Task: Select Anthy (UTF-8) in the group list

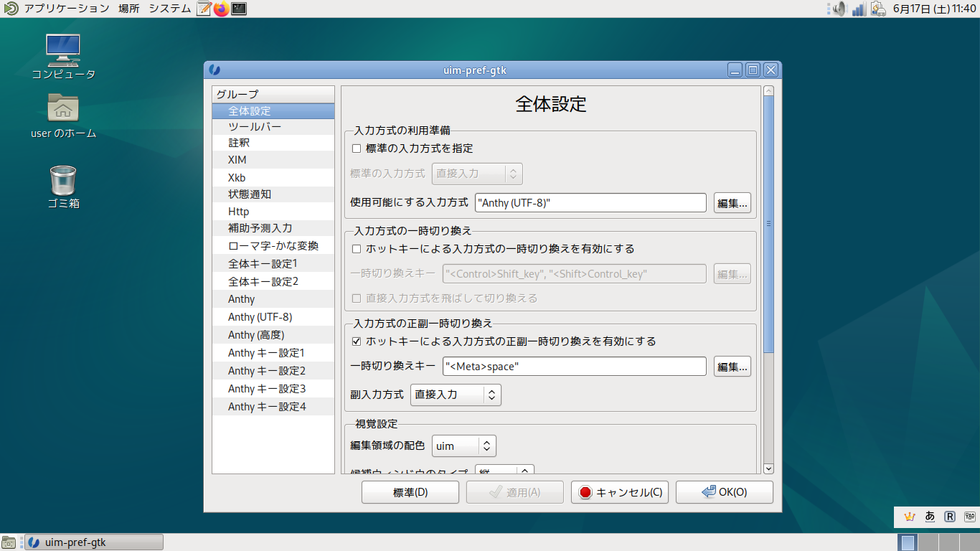Action: coord(273,317)
